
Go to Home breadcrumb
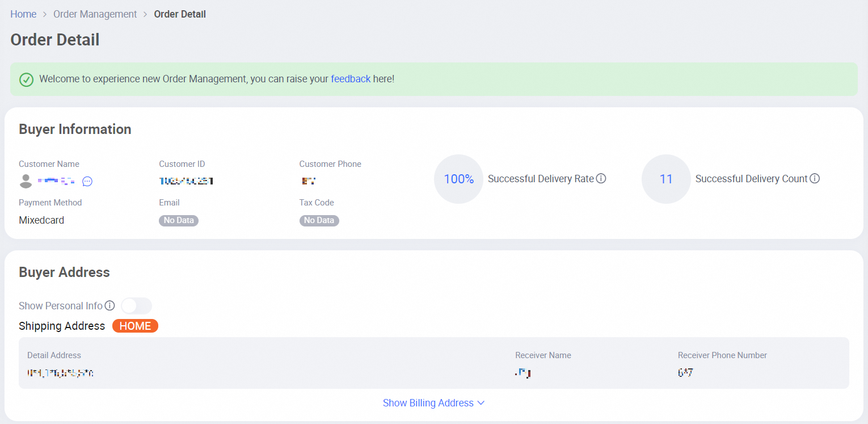[23, 14]
